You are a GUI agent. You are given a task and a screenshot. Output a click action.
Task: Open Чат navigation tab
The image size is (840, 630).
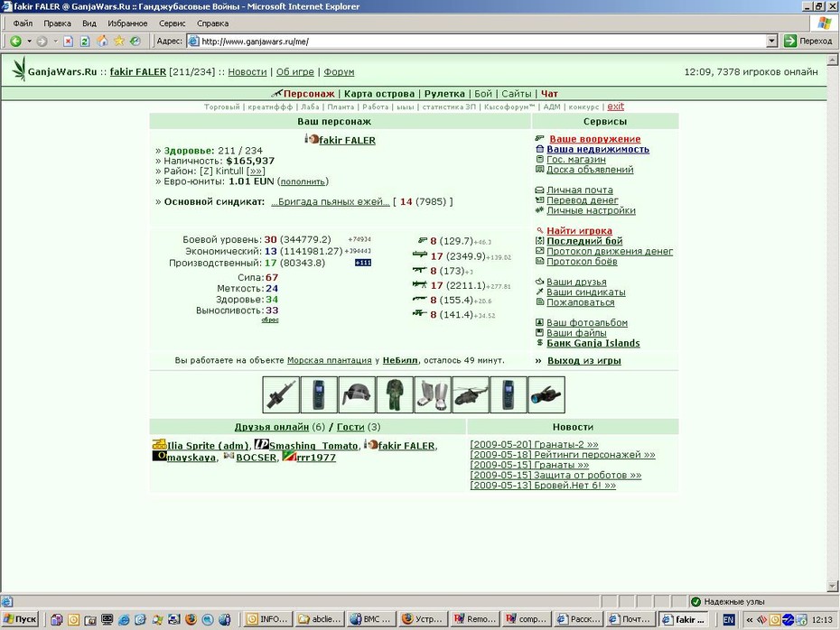[x=549, y=94]
